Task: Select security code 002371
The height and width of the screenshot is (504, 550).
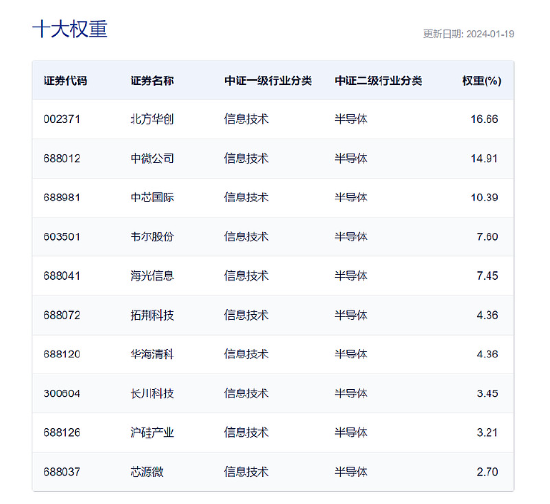Action: tap(62, 119)
